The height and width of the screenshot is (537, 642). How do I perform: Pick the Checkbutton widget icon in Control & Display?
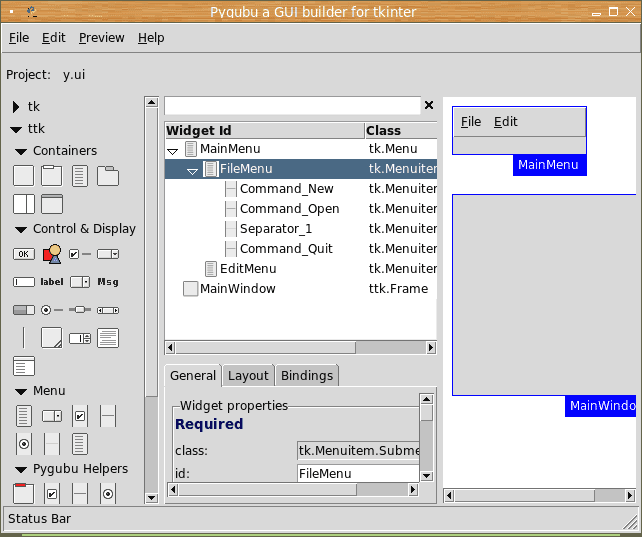(80, 254)
